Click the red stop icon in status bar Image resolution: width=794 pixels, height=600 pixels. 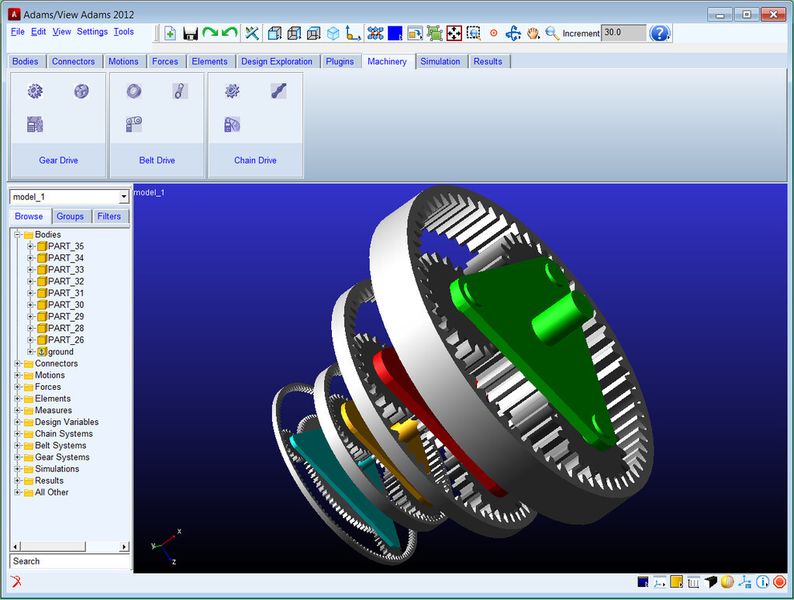click(x=779, y=582)
